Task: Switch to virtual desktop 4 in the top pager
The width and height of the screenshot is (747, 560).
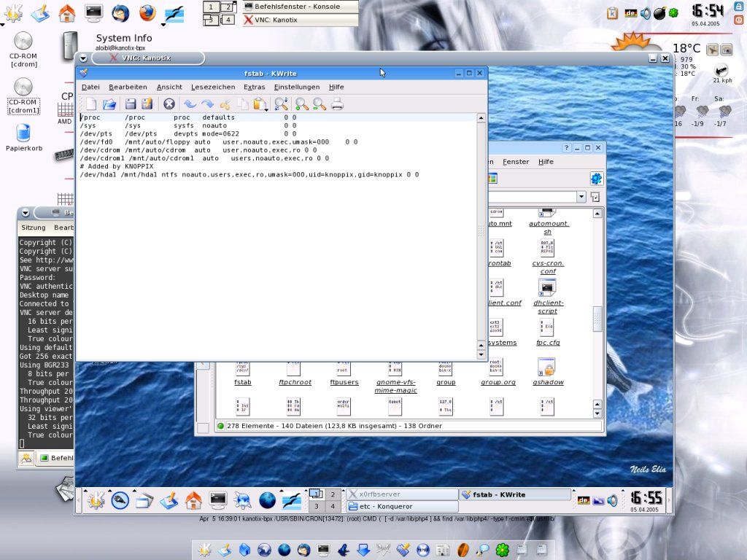Action: pos(228,20)
